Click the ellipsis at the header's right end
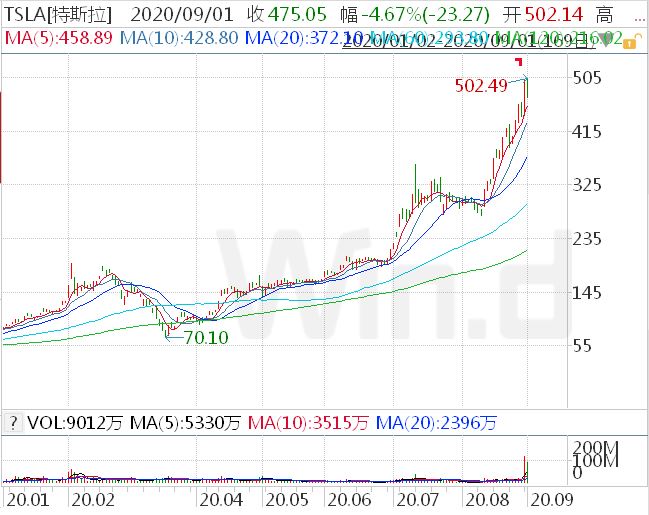This screenshot has width=649, height=515. point(639,19)
